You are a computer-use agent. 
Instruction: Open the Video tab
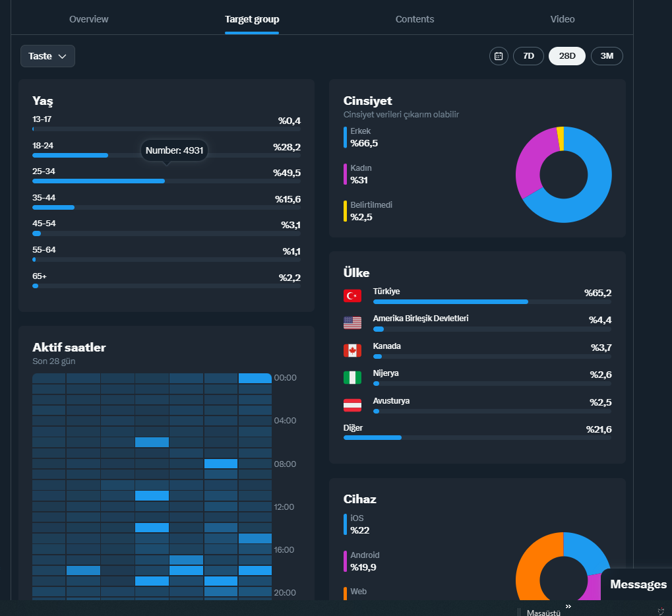click(563, 19)
